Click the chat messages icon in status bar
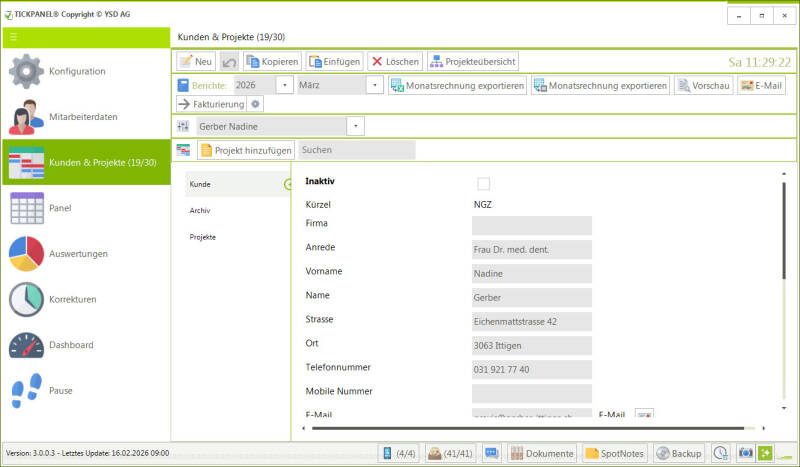 click(x=491, y=453)
